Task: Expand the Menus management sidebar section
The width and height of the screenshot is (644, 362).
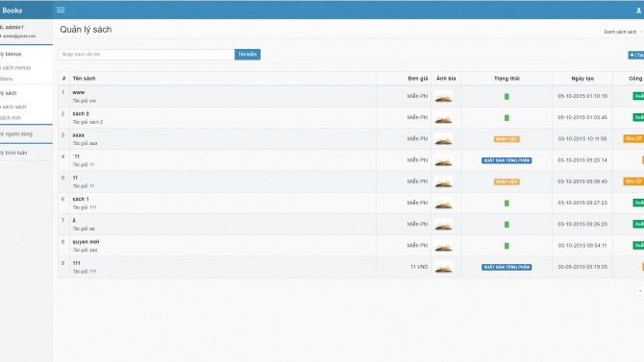Action: click(12, 54)
